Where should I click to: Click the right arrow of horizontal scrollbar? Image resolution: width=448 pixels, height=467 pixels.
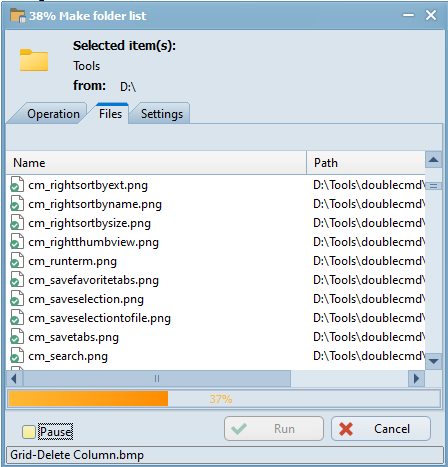coord(416,379)
